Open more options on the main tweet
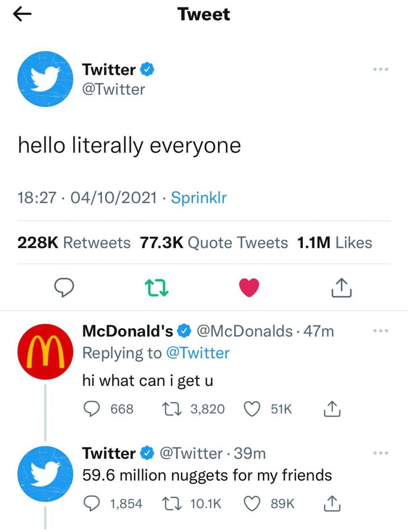The width and height of the screenshot is (408, 532). (x=380, y=69)
